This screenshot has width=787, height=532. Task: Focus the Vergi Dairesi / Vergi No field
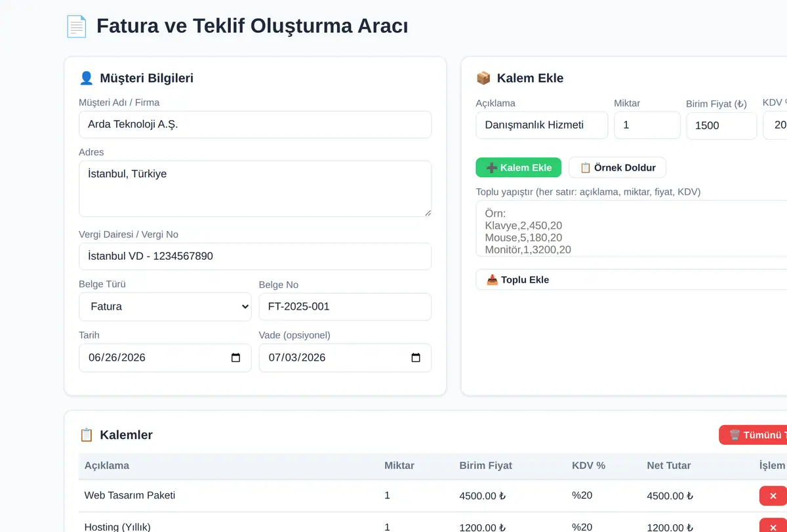pyautogui.click(x=255, y=256)
